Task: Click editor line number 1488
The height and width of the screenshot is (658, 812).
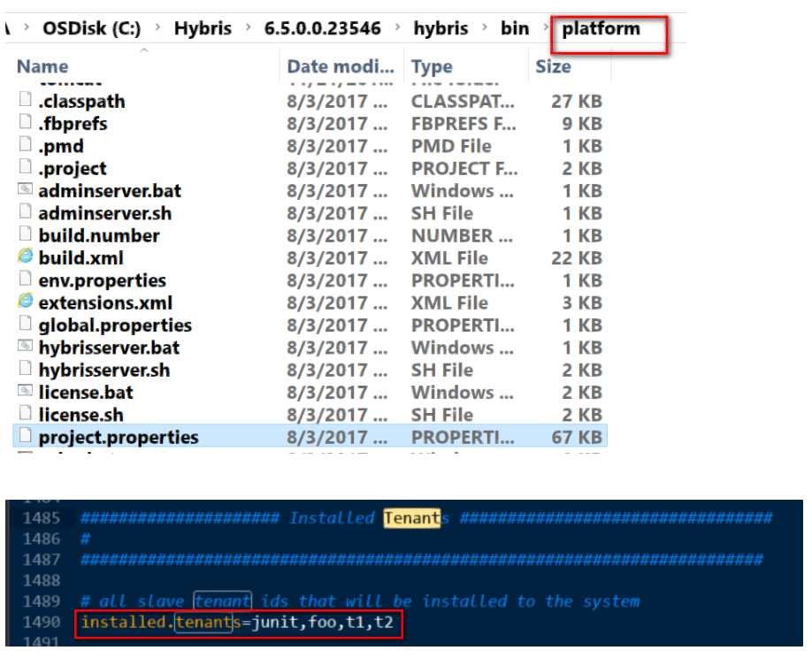Action: (42, 580)
